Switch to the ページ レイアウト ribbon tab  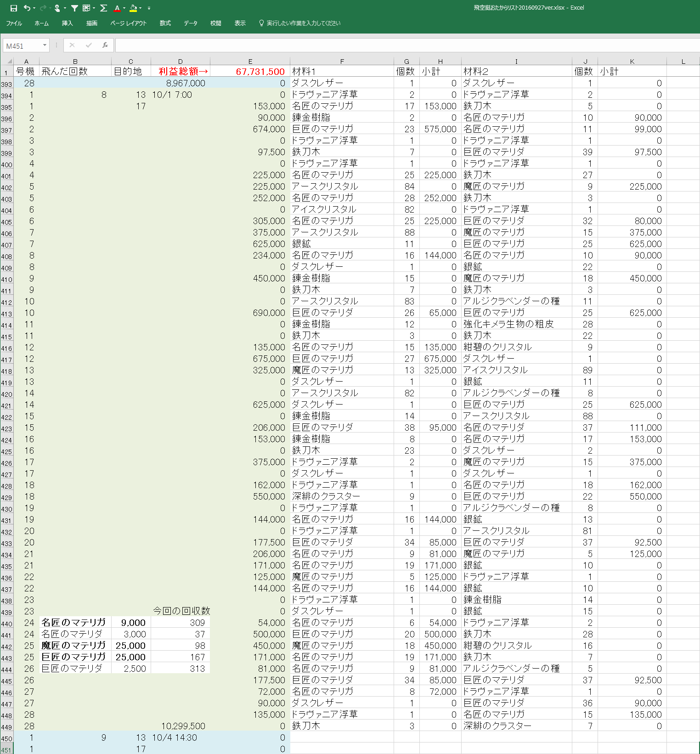pyautogui.click(x=128, y=23)
